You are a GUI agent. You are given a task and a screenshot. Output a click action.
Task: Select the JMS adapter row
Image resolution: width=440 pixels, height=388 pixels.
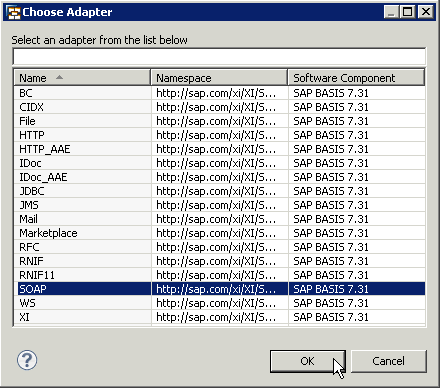point(219,205)
